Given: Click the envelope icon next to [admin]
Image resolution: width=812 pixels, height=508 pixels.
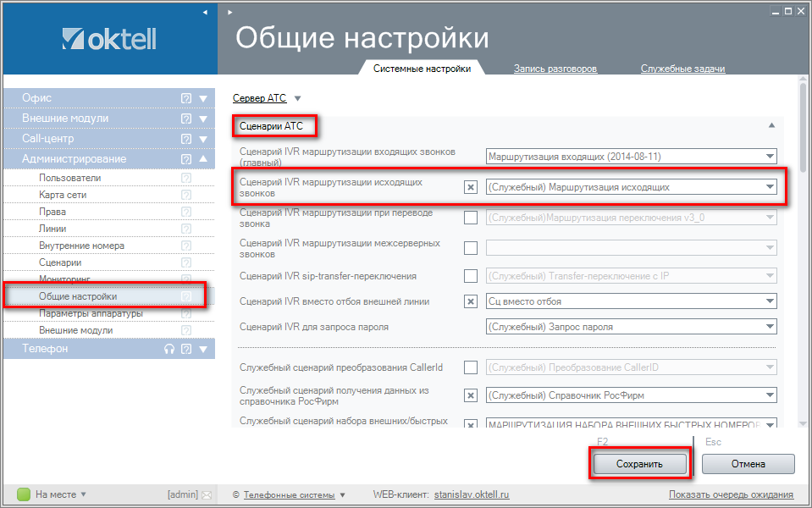Looking at the screenshot, I should [207, 494].
